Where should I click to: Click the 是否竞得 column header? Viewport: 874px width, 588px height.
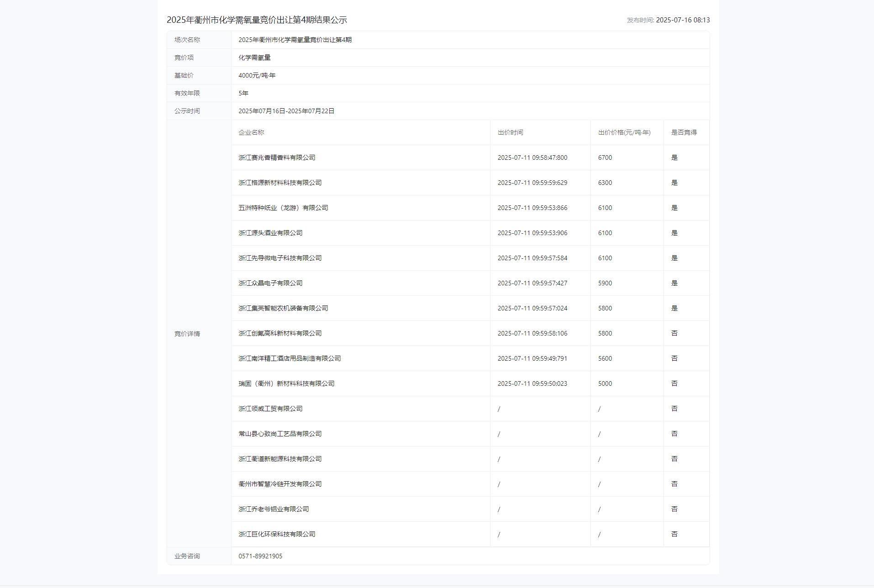[x=684, y=132]
